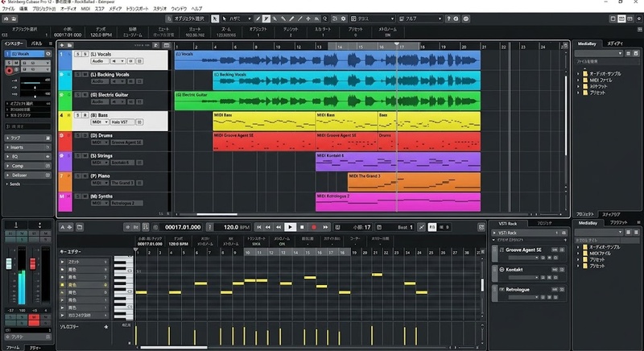
Task: Expand the Comp section in inspector
Action: click(x=27, y=166)
